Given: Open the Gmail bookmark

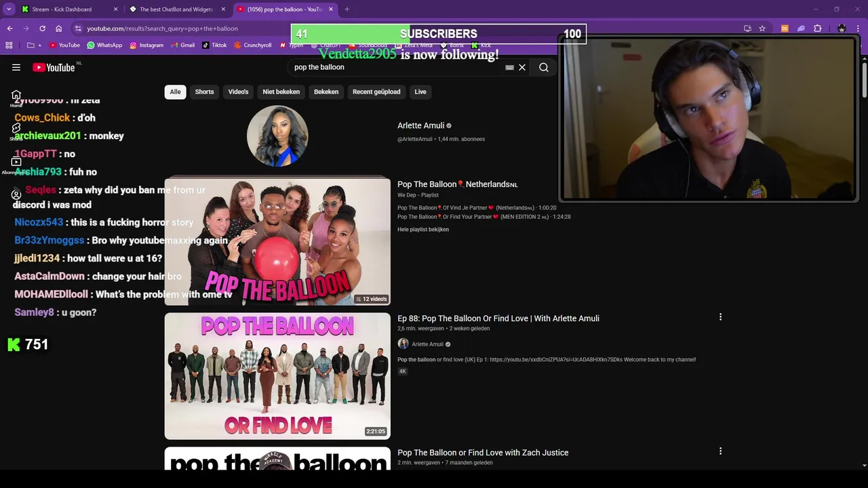Looking at the screenshot, I should [x=182, y=45].
